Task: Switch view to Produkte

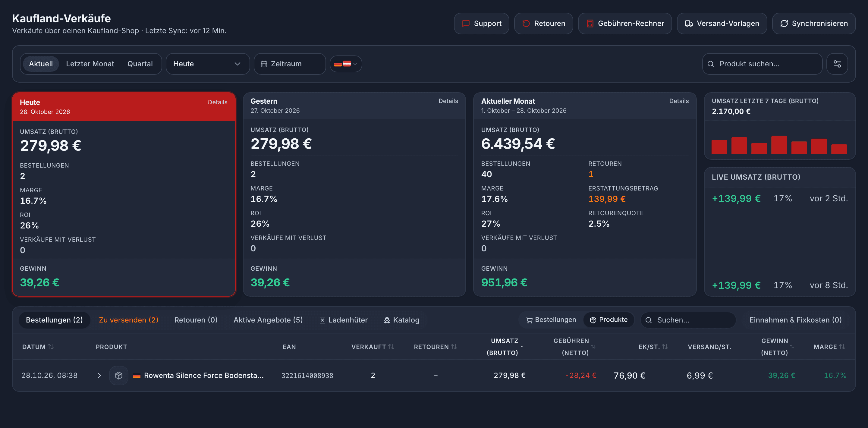Action: tap(609, 319)
